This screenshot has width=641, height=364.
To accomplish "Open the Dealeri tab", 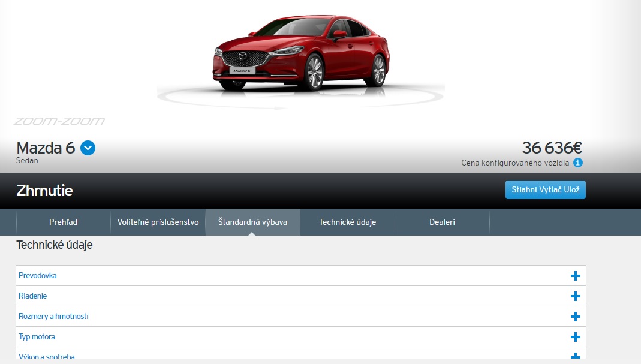I will pyautogui.click(x=442, y=222).
